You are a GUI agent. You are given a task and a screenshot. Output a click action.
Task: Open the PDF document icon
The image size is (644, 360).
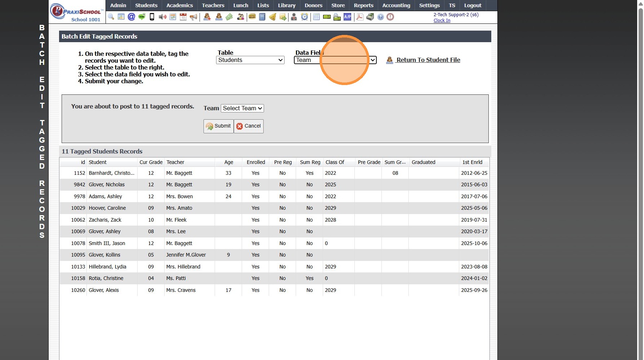click(360, 17)
